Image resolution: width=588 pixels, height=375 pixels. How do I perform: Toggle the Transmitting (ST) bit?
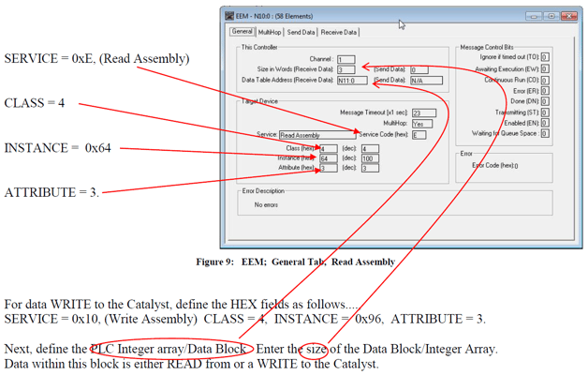pos(545,112)
